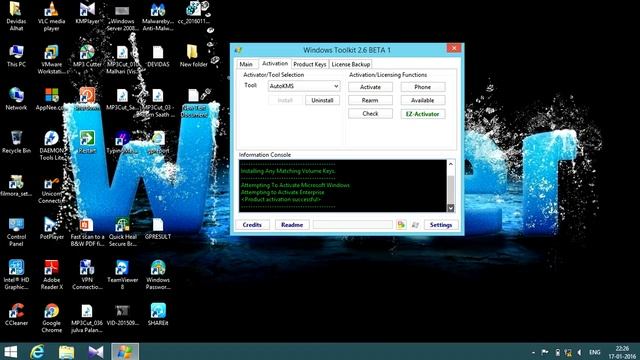Open the PotPlayer desktop shortcut

click(51, 228)
